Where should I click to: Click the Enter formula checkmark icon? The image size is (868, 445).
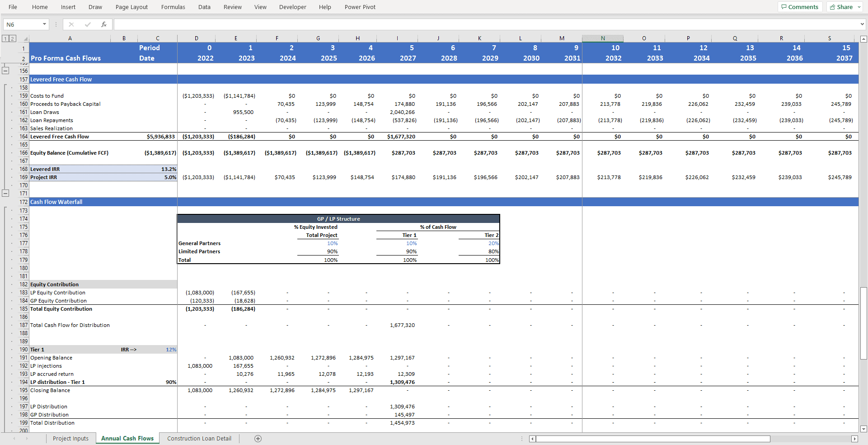pyautogui.click(x=88, y=24)
